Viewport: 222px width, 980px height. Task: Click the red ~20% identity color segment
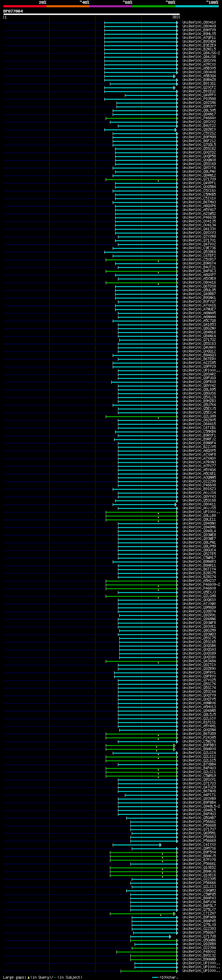click(25, 7)
